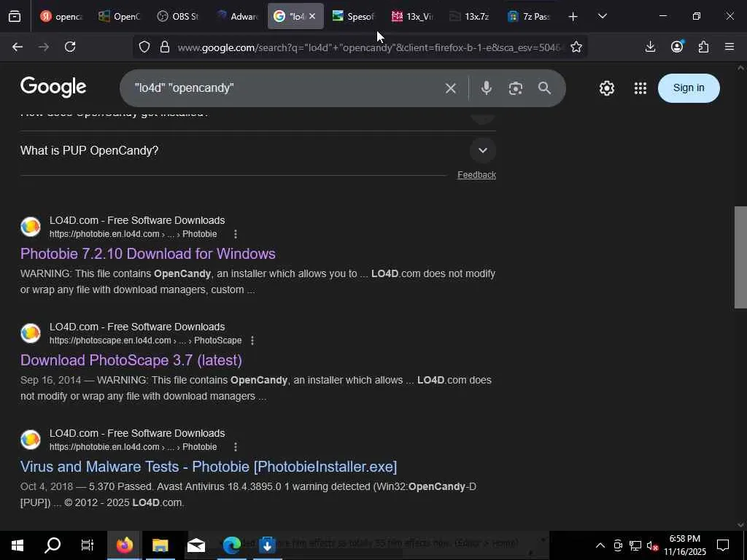The height and width of the screenshot is (560, 747).
Task: Open Download PhotoScape 3.7 (latest) link
Action: pyautogui.click(x=131, y=360)
